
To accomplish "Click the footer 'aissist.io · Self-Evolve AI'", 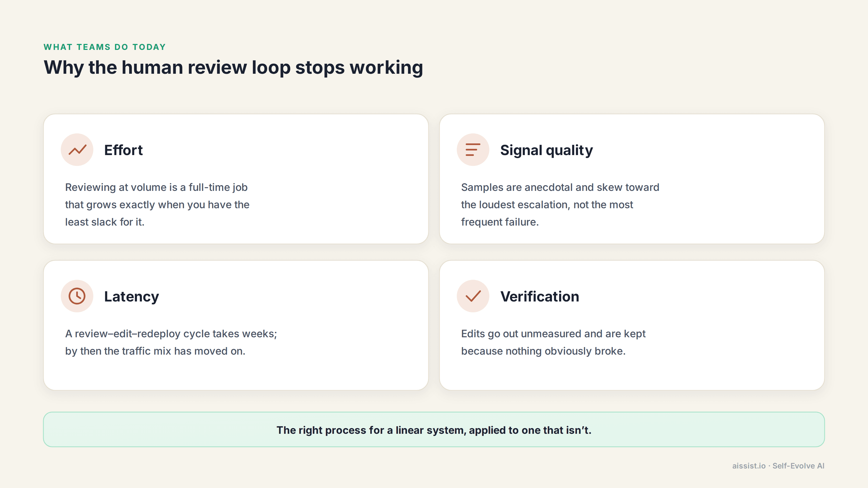I will 778,466.
